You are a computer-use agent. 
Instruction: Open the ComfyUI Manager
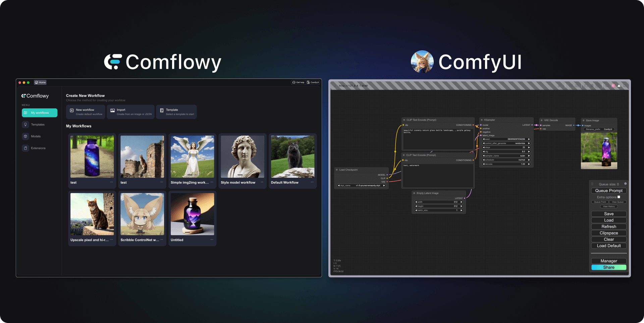click(609, 261)
